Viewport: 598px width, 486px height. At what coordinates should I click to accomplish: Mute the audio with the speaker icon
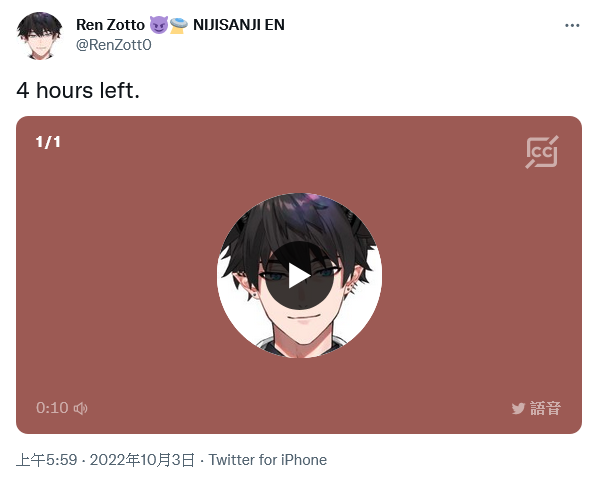80,408
